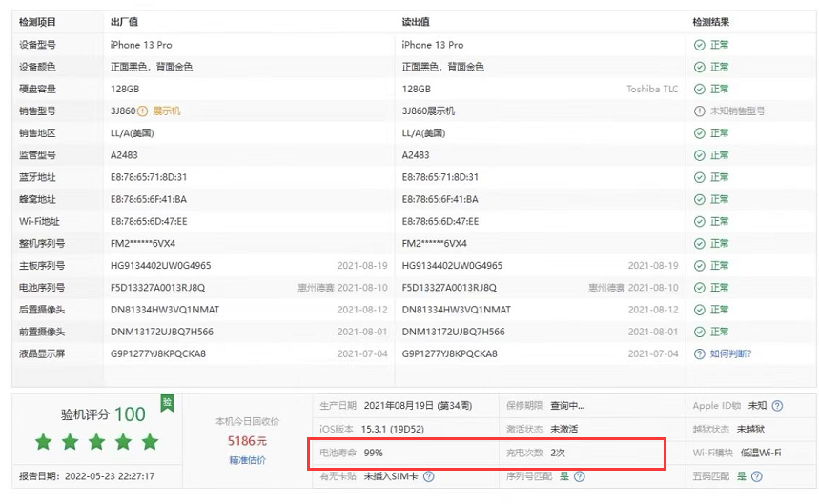Click the 充电次数 2次 value
The height and width of the screenshot is (504, 819).
pyautogui.click(x=558, y=453)
